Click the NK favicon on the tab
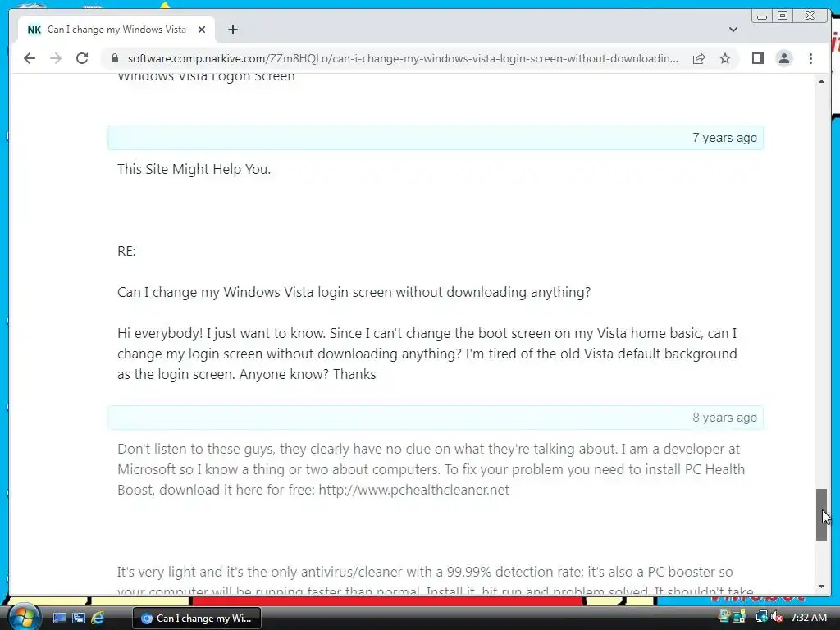 [x=34, y=30]
